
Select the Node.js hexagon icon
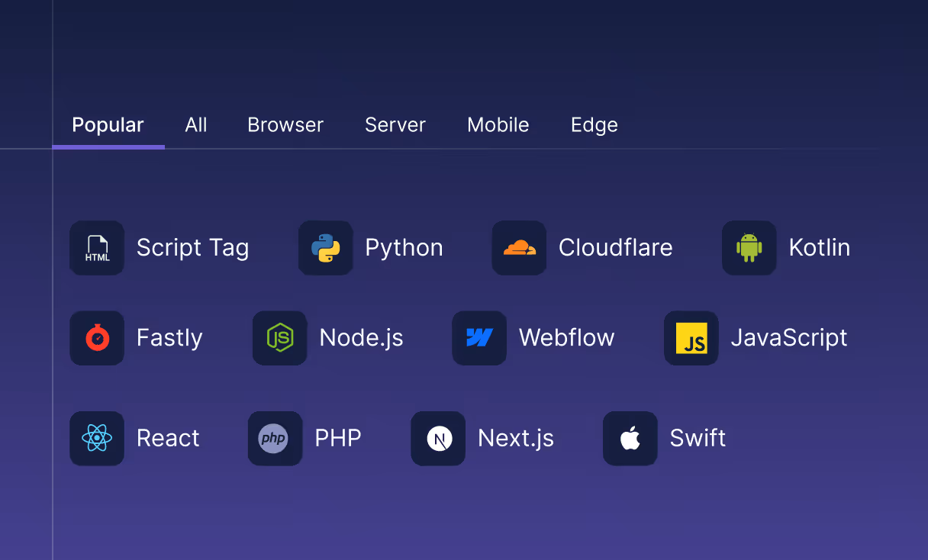[280, 338]
